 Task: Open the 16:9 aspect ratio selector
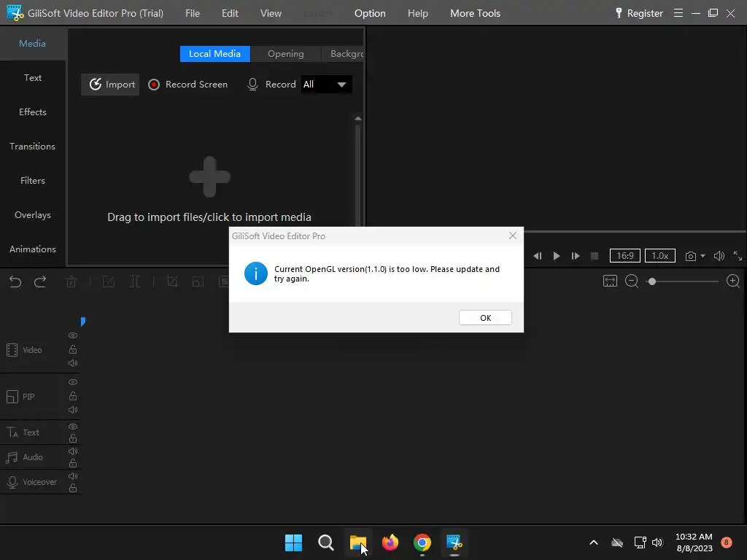(625, 256)
